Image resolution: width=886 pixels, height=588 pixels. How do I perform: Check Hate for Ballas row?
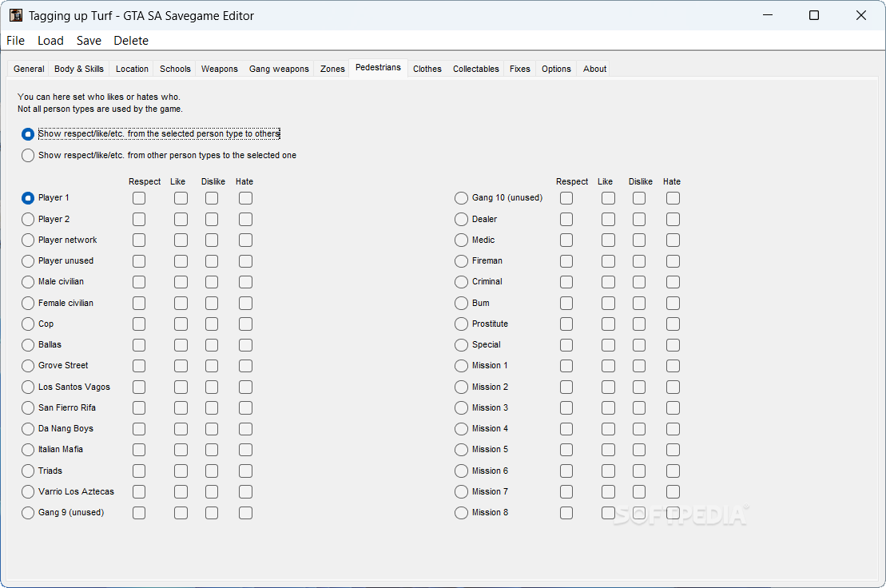coord(245,345)
